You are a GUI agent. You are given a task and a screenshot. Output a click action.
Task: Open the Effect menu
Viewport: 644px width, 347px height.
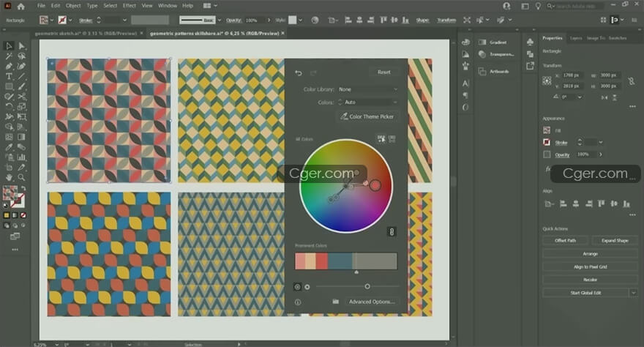pyautogui.click(x=129, y=6)
